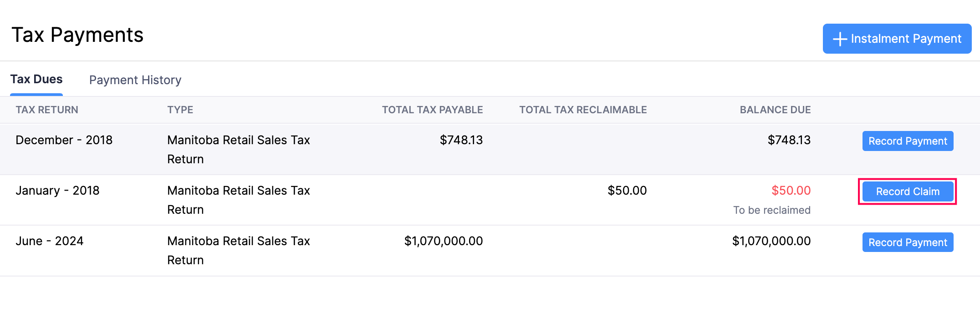The width and height of the screenshot is (980, 322).
Task: Click the TOTAL TAX RECLAIMABLE column header
Action: pyautogui.click(x=583, y=110)
